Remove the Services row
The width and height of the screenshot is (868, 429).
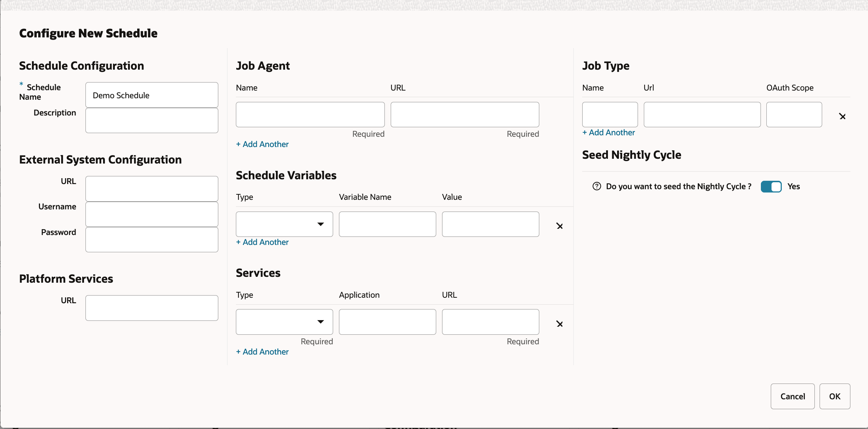pos(559,324)
